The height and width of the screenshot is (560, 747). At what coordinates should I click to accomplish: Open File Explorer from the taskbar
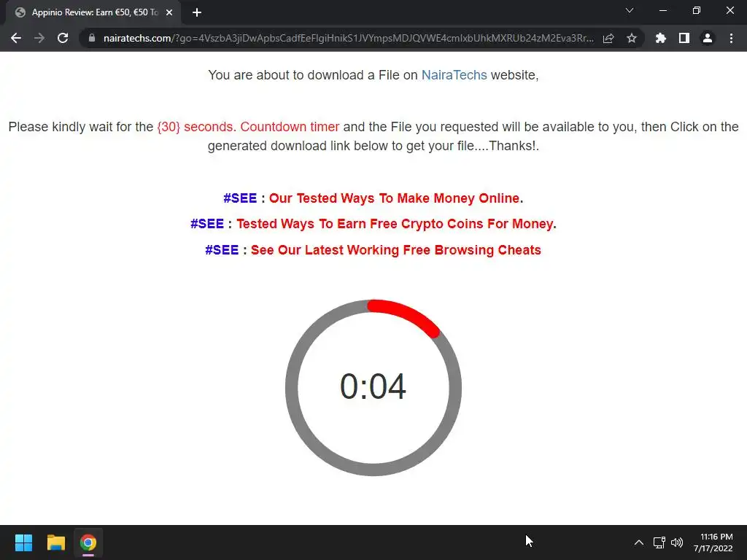tap(55, 542)
